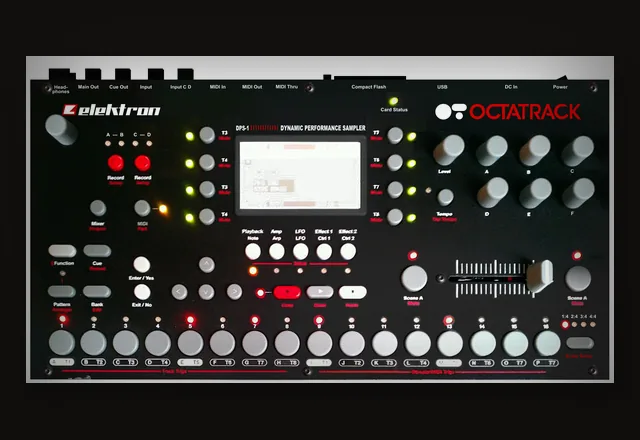Viewport: 640px width, 440px height.
Task: Tap the Cue key
Action: pos(97,251)
